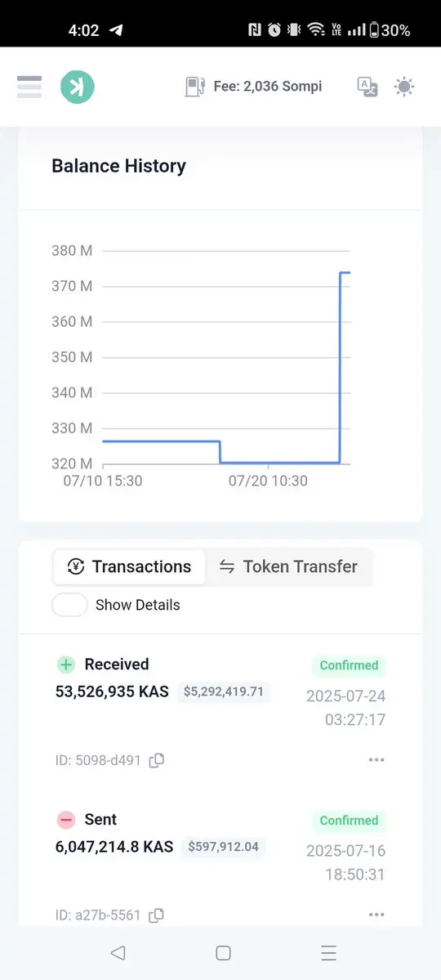Image resolution: width=441 pixels, height=980 pixels.
Task: Copy transaction ID 5098-d491
Action: coord(156,760)
